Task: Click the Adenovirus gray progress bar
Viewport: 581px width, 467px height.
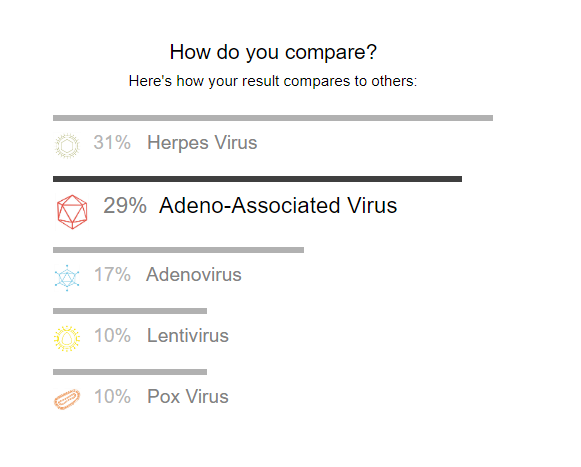Action: [178, 250]
